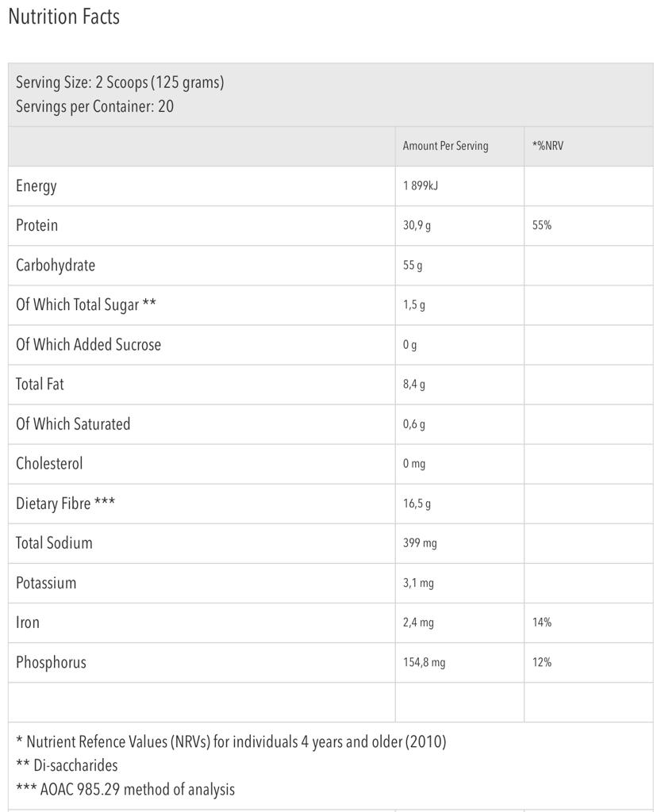The height and width of the screenshot is (812, 661).
Task: Click the 154,8 mg phosphorus value
Action: (424, 662)
